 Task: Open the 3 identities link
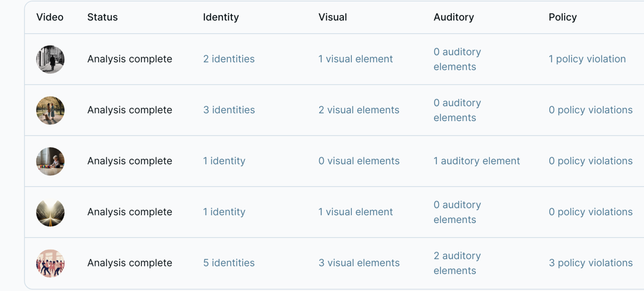[229, 110]
